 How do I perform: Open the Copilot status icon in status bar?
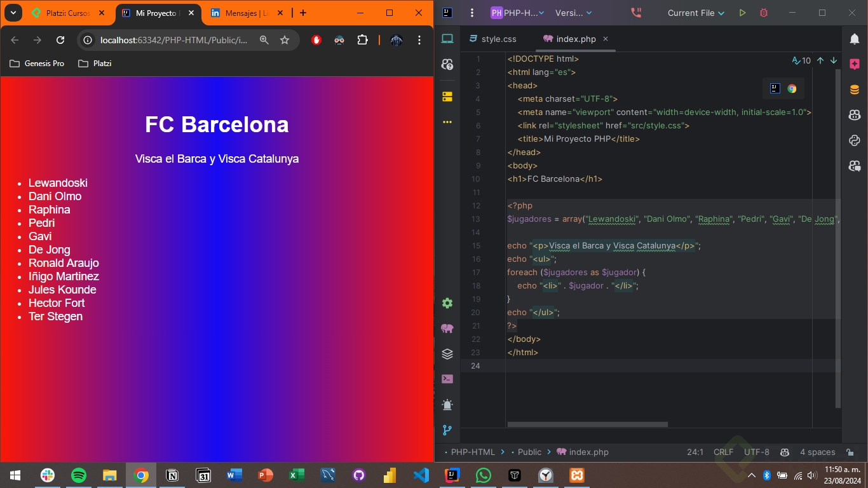[785, 452]
